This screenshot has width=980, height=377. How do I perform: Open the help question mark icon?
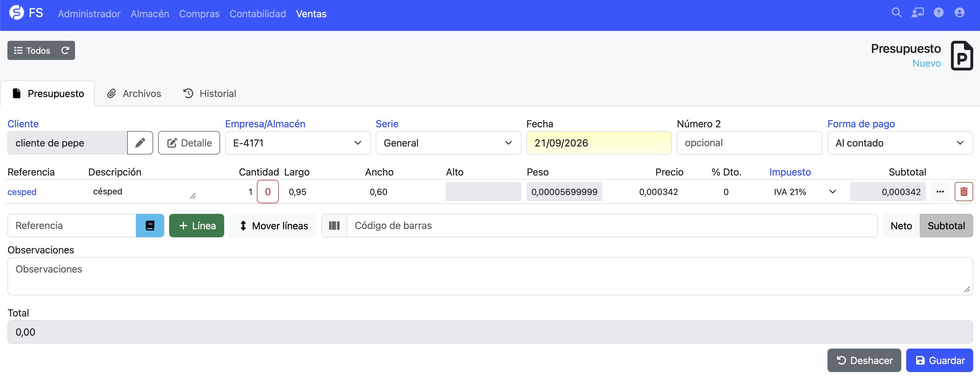939,13
